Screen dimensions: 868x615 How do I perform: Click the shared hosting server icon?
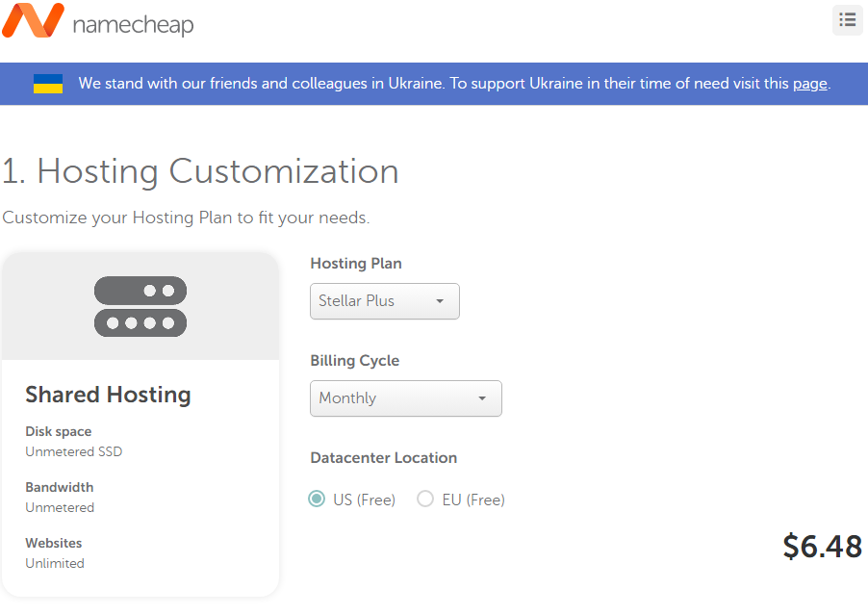pyautogui.click(x=140, y=306)
